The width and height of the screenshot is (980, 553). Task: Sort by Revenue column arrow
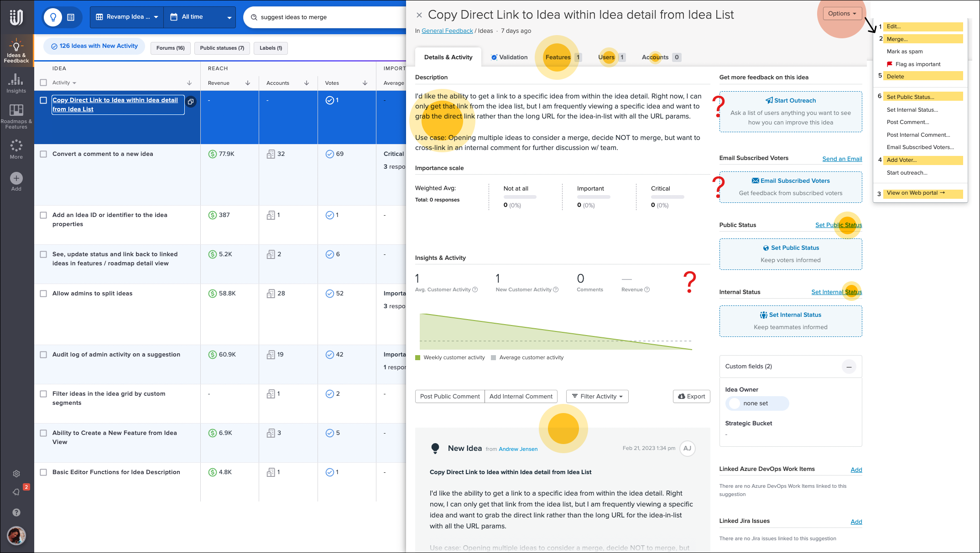coord(248,83)
